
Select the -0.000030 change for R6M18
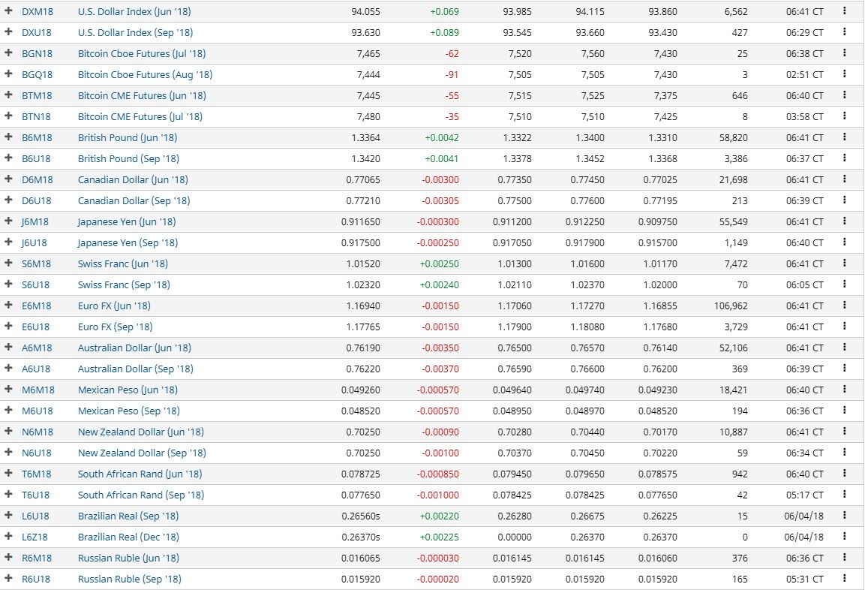(438, 558)
